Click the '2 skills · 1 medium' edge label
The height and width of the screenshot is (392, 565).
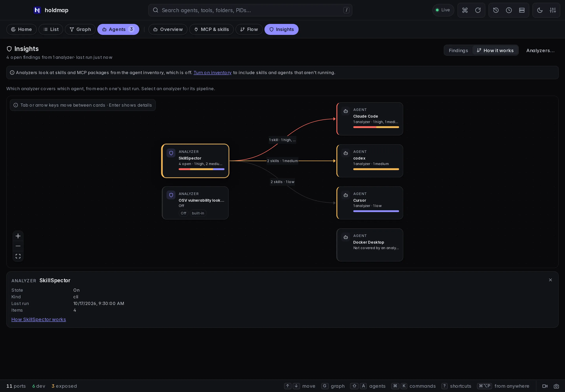tap(282, 161)
